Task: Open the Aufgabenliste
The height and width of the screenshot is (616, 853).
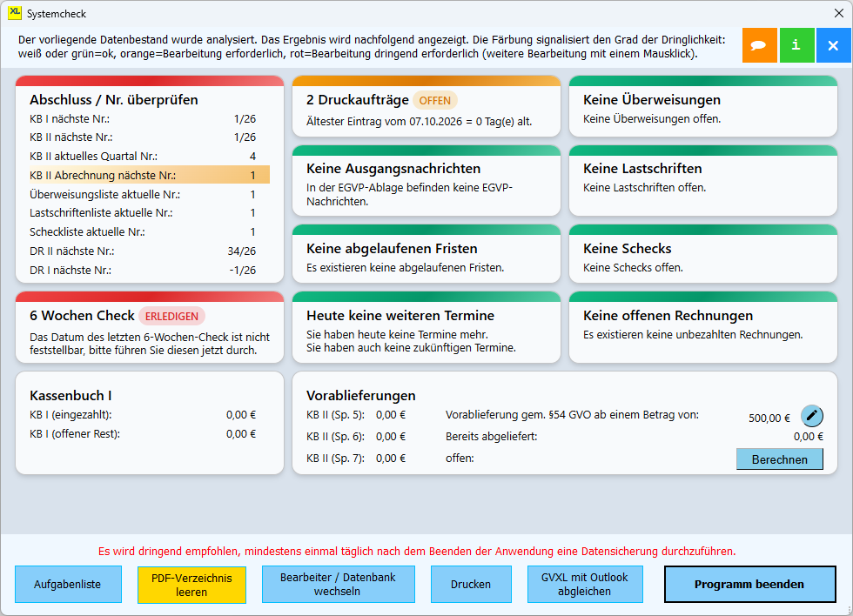Action: (x=68, y=585)
